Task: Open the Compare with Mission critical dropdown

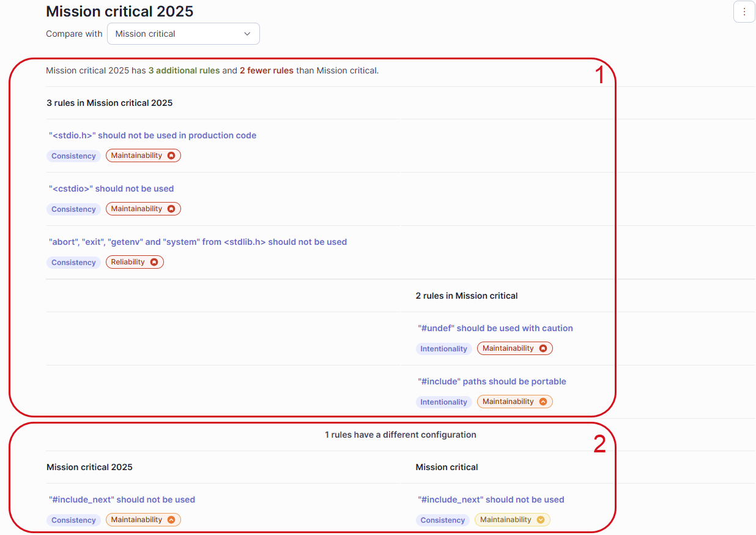Action: [x=183, y=34]
